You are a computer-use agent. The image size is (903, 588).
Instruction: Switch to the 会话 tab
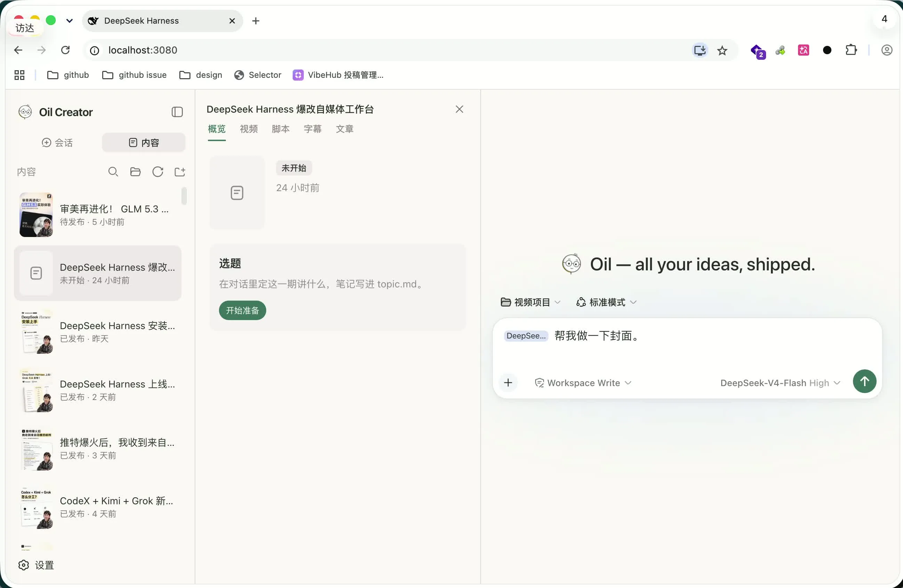pyautogui.click(x=57, y=142)
